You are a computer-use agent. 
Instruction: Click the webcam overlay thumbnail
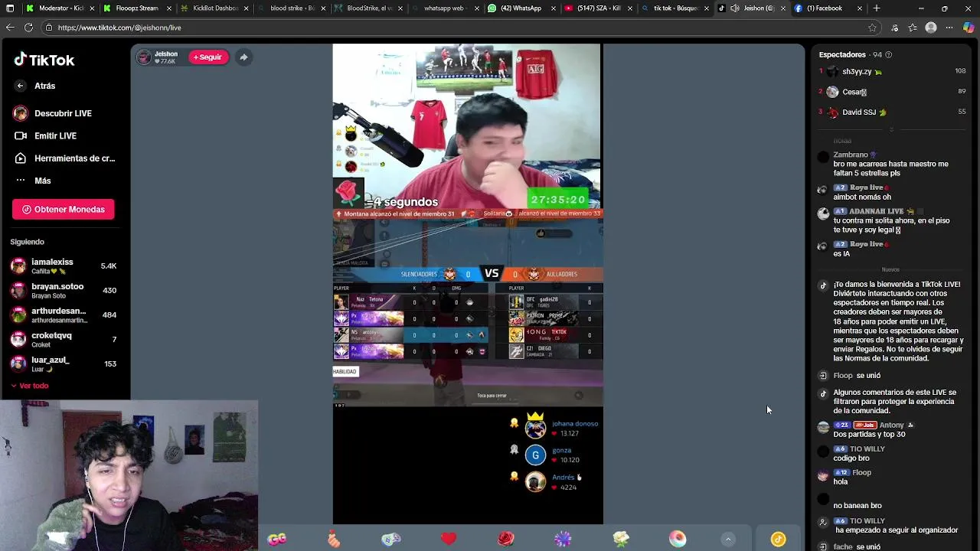[129, 474]
